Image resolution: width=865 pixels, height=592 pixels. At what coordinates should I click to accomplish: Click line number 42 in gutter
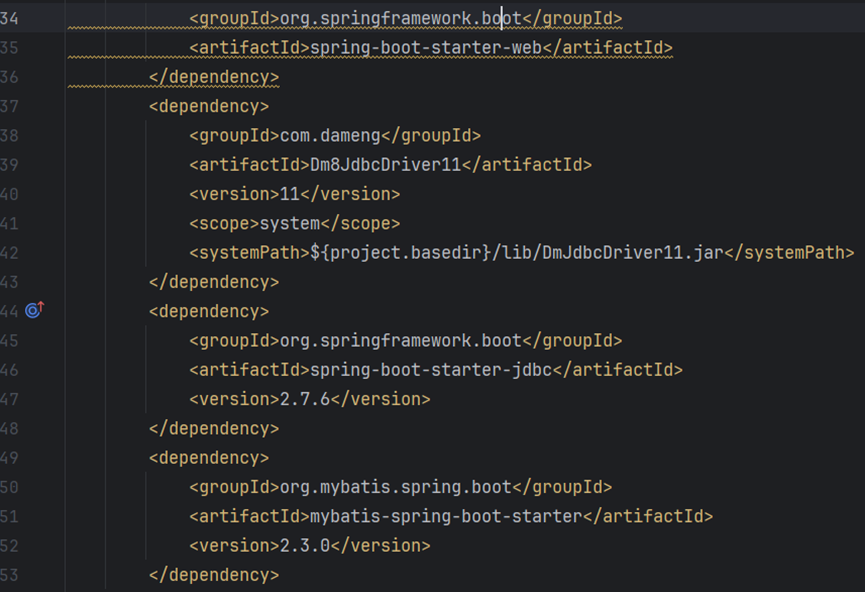pyautogui.click(x=9, y=253)
